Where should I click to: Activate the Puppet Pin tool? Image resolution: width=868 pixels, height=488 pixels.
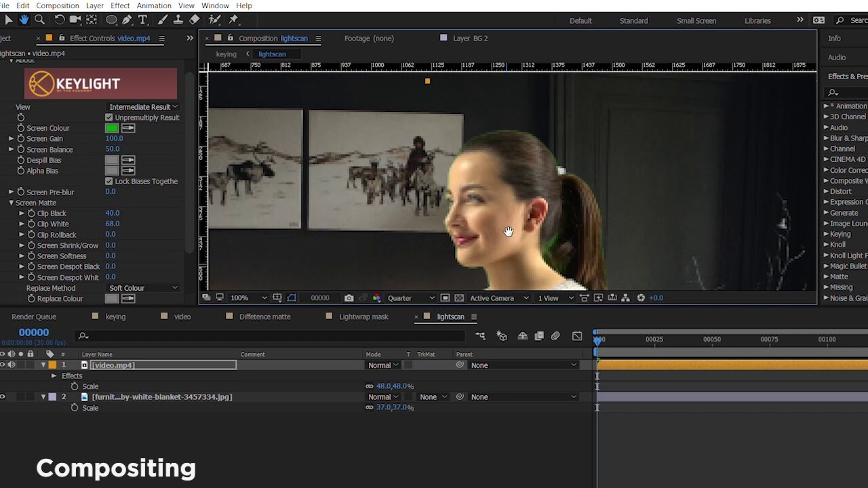point(234,20)
